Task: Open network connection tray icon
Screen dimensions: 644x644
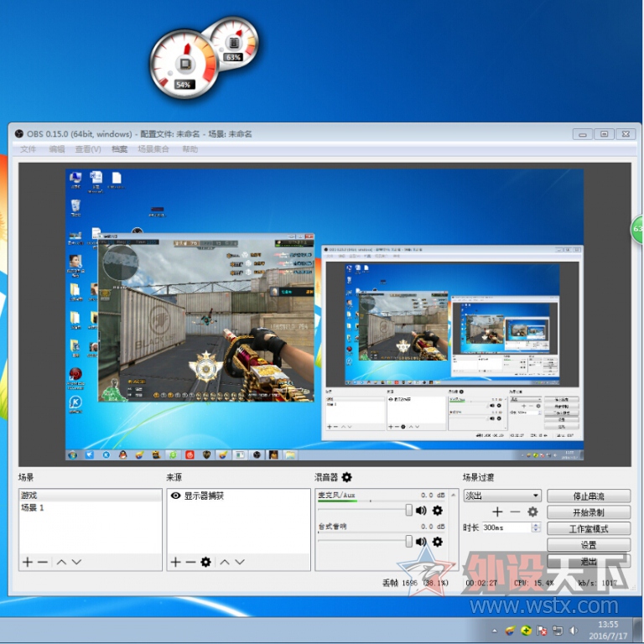Action: click(x=558, y=630)
